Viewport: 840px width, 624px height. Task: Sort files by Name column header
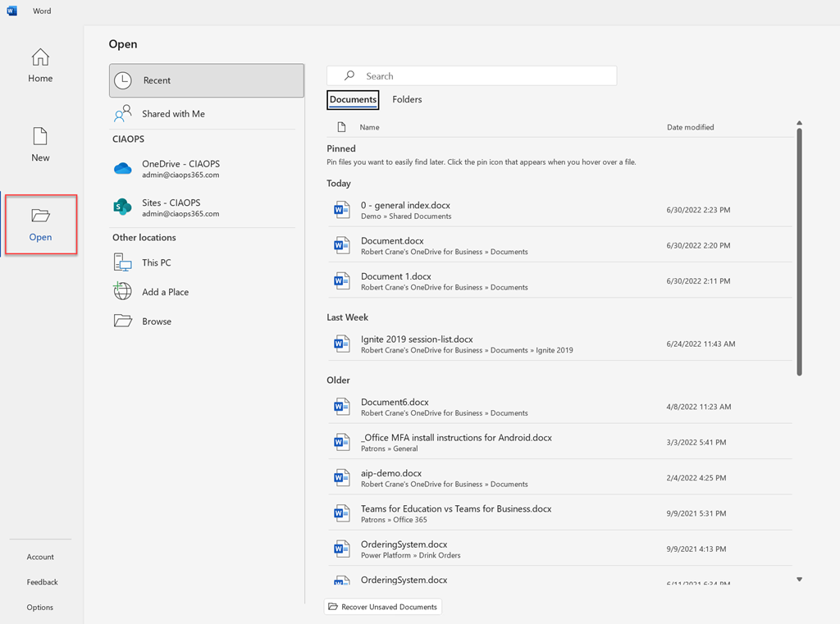[369, 127]
